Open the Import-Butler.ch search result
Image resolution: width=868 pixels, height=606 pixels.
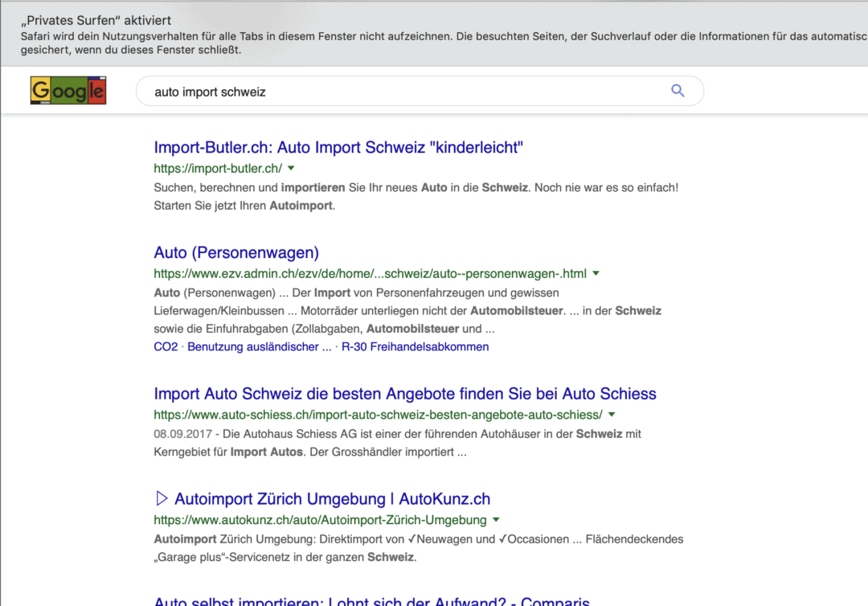[x=338, y=147]
